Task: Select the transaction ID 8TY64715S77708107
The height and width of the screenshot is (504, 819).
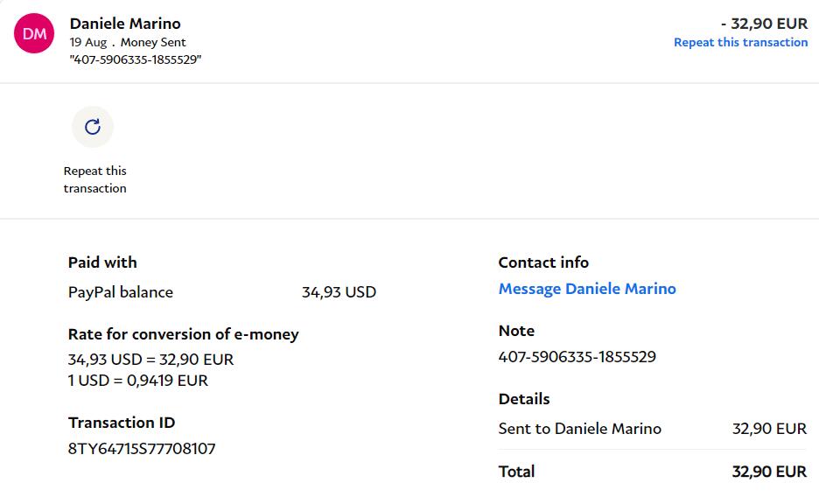Action: pos(142,449)
